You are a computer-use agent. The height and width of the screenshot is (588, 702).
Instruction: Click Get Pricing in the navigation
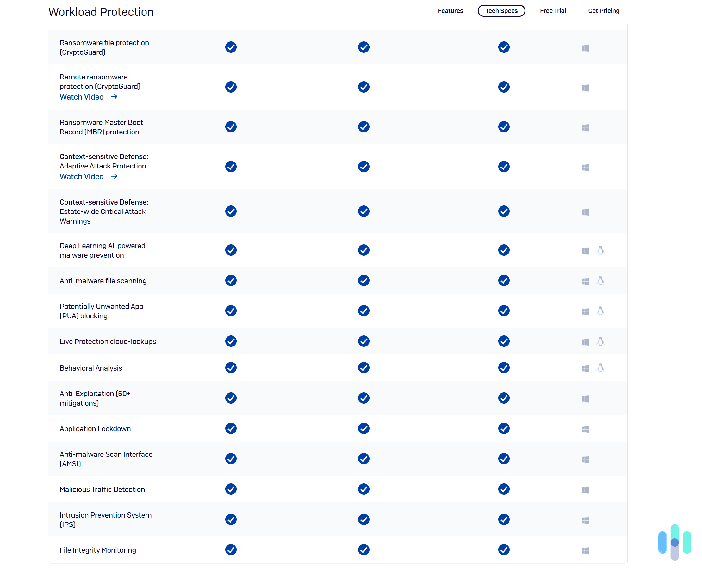pyautogui.click(x=604, y=11)
